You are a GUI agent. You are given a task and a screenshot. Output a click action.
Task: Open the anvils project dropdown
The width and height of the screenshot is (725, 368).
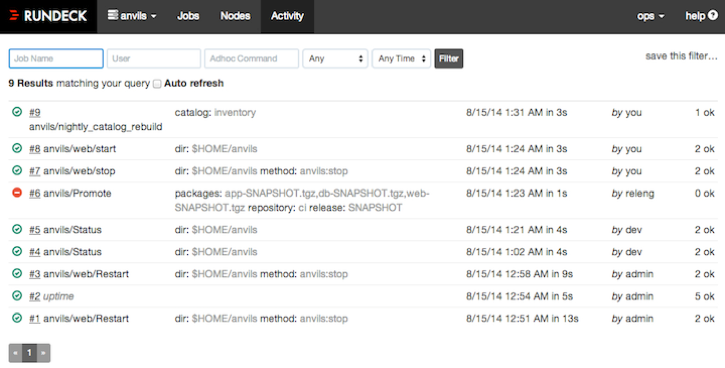click(x=132, y=16)
